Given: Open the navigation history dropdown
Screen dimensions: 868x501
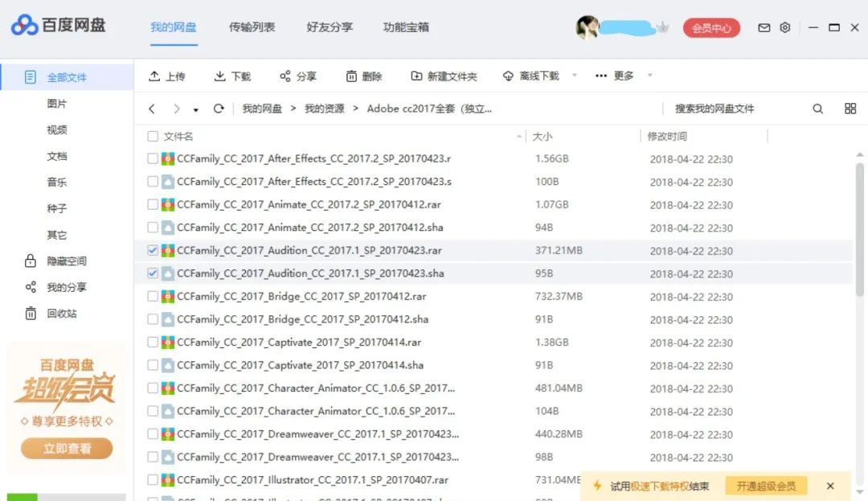Looking at the screenshot, I should click(196, 110).
